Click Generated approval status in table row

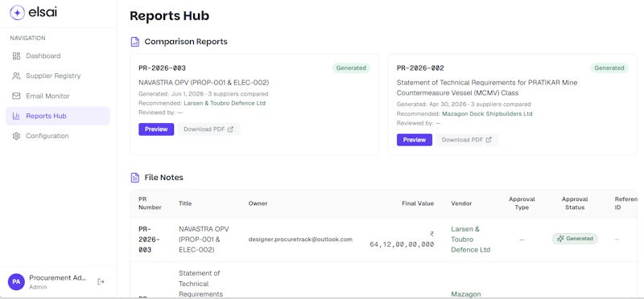coord(575,239)
